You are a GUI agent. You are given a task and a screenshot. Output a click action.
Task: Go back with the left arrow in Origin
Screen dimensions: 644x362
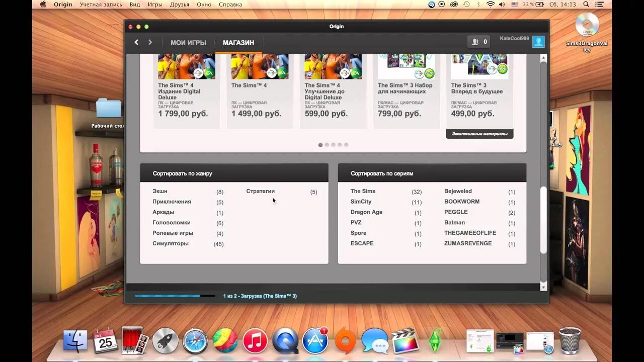tap(136, 42)
